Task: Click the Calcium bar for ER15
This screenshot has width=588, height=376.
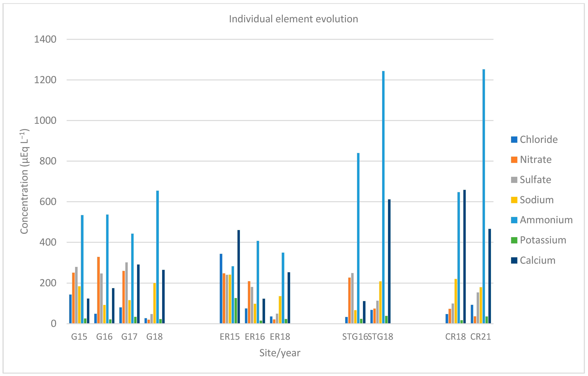Action: click(x=239, y=276)
